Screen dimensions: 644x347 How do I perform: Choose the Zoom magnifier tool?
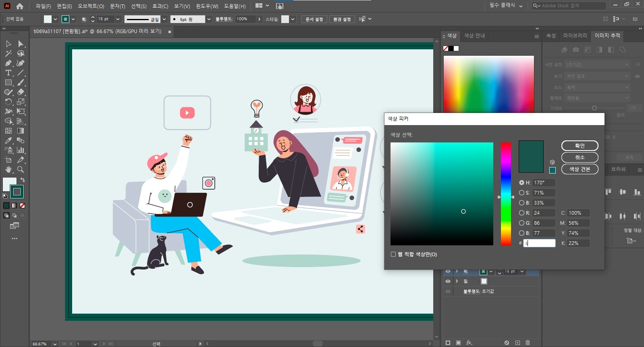[21, 170]
